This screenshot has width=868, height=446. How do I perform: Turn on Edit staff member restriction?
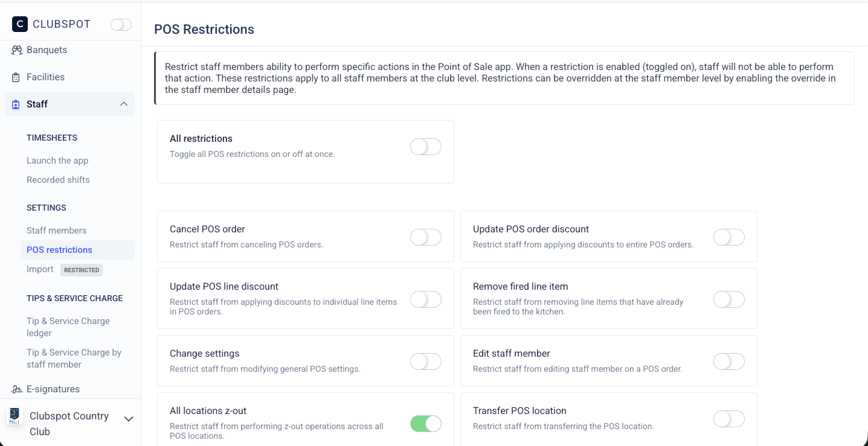pos(729,362)
